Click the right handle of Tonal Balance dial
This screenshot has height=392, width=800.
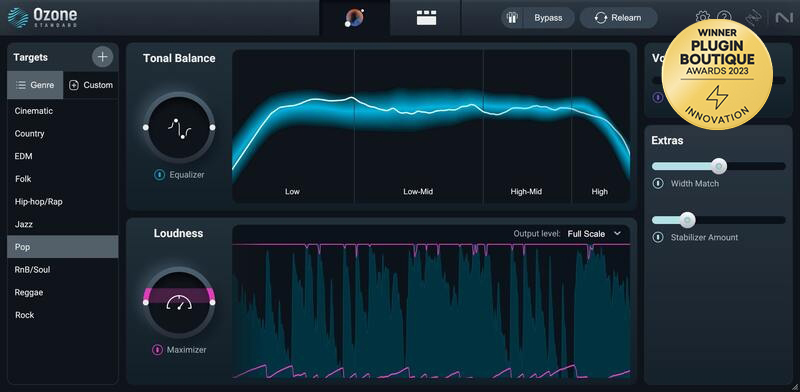(212, 127)
